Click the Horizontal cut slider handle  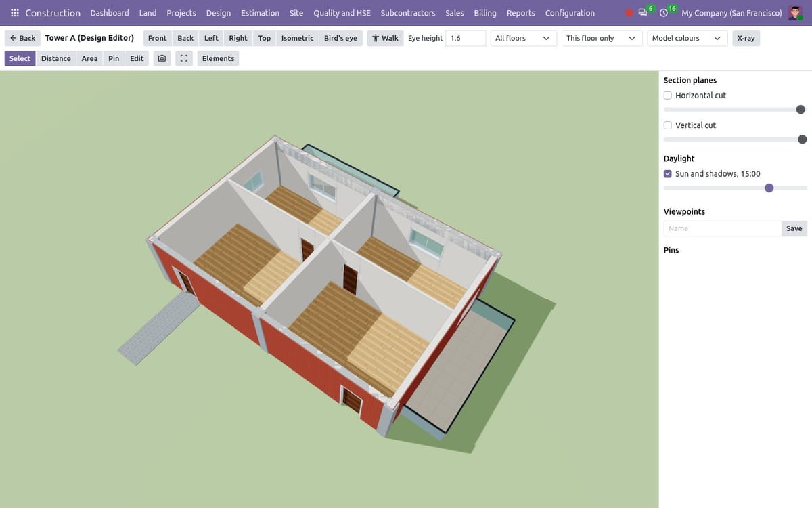pos(800,110)
